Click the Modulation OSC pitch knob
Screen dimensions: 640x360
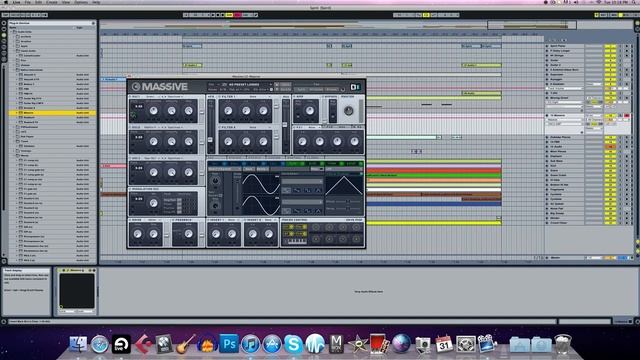click(x=153, y=203)
